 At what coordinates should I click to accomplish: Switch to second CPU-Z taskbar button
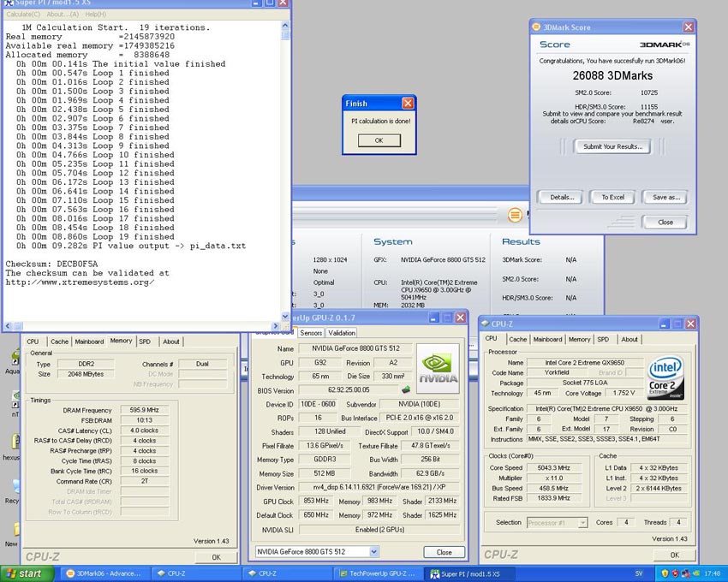tap(288, 573)
